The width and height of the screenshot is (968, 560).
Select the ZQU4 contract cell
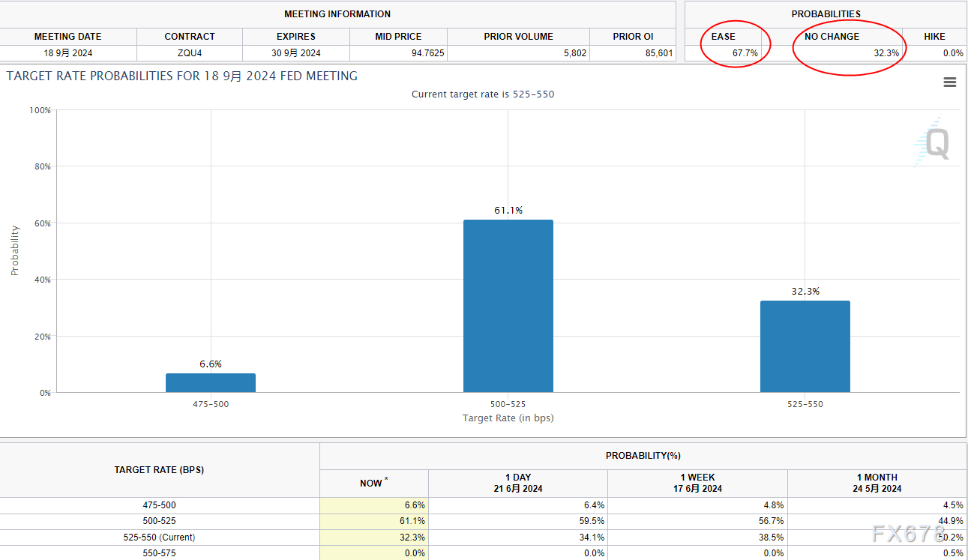(x=189, y=53)
